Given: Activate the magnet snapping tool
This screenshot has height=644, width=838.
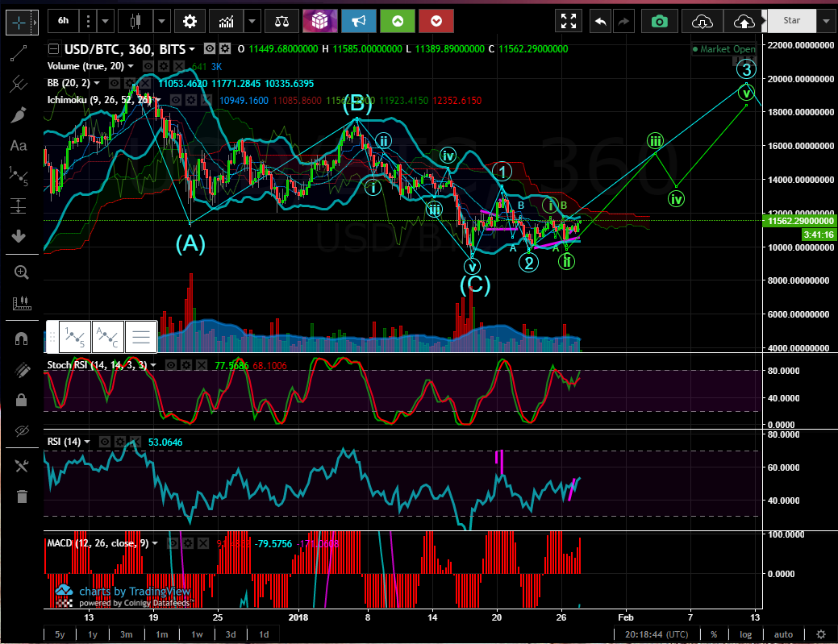Looking at the screenshot, I should [22, 338].
